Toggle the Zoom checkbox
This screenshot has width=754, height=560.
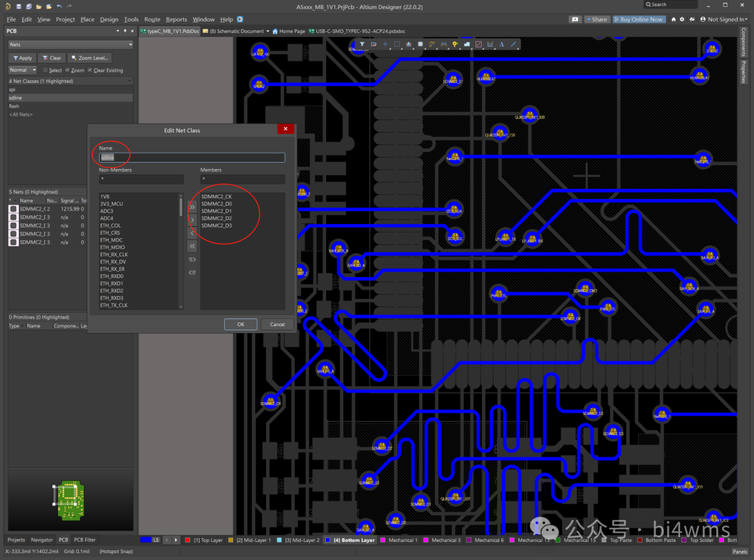pyautogui.click(x=68, y=70)
